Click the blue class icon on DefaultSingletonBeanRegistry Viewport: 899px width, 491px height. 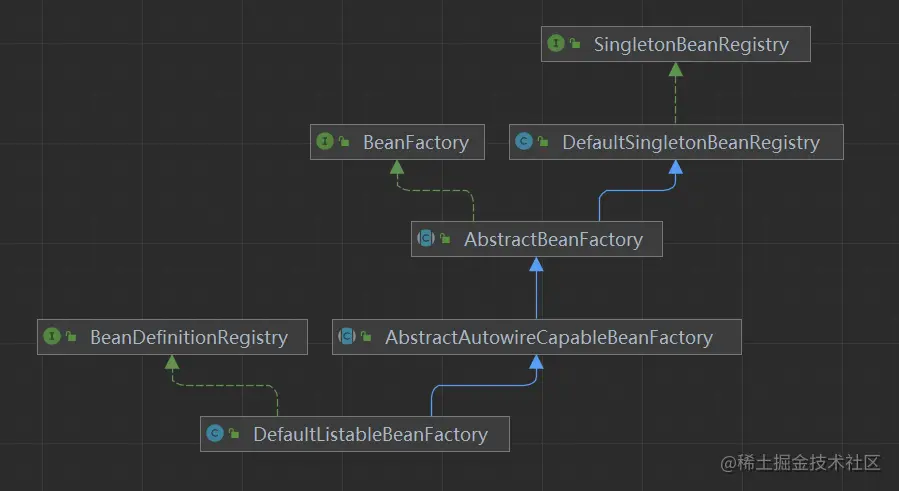coord(523,141)
